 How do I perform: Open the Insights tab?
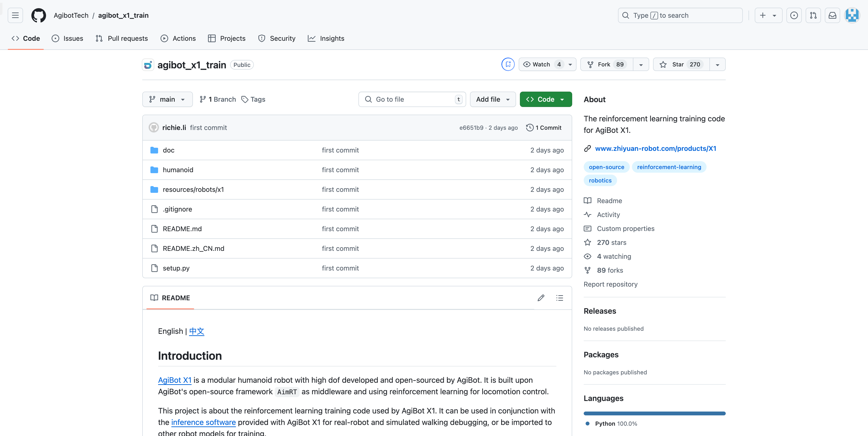(326, 38)
